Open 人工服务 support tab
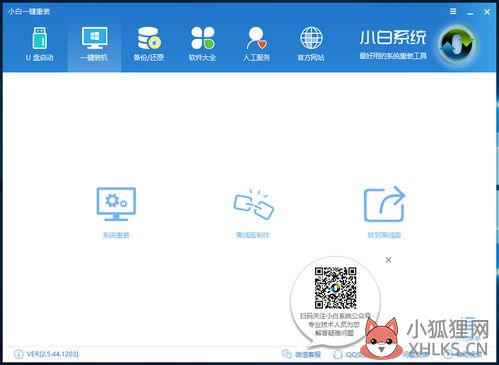Image resolution: width=499 pixels, height=365 pixels. (x=256, y=45)
